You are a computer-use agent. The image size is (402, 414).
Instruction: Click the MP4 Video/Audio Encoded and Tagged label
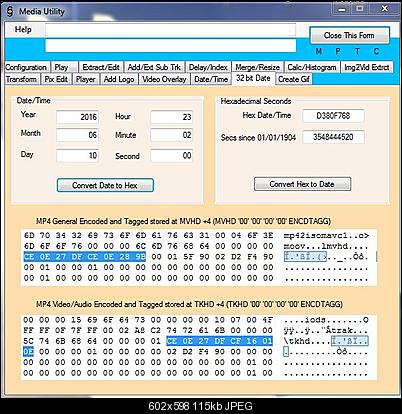click(189, 304)
